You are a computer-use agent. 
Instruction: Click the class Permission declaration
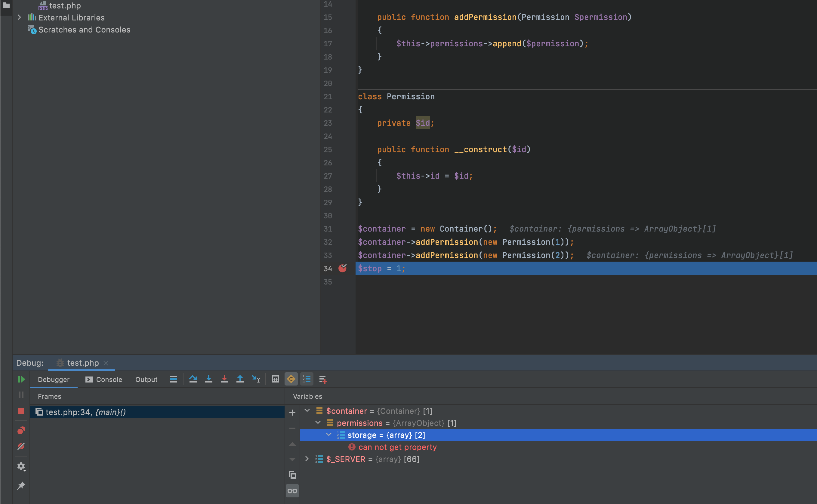pos(396,97)
